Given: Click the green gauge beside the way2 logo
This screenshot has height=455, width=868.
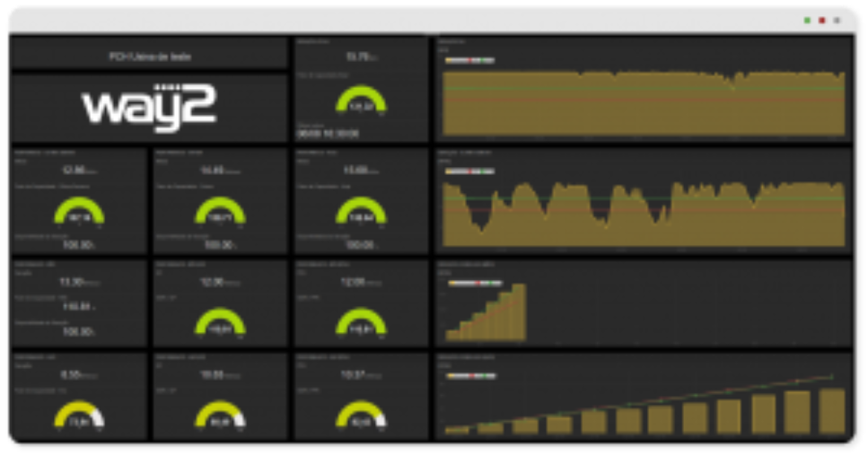Looking at the screenshot, I should 361,101.
